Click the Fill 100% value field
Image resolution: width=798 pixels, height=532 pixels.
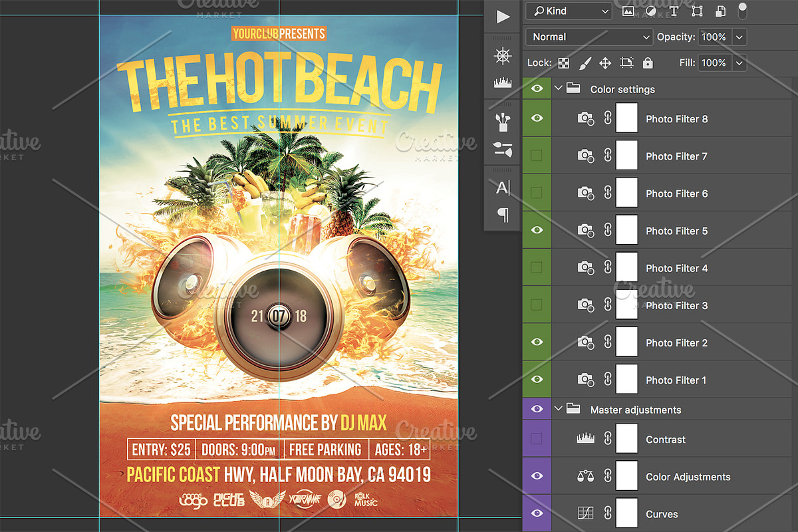click(x=714, y=63)
